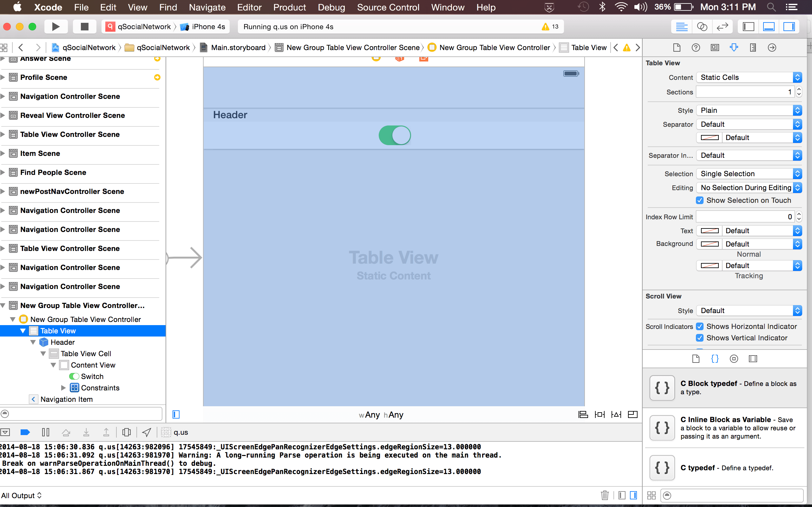Uncheck Show Selection on Touch

[700, 200]
